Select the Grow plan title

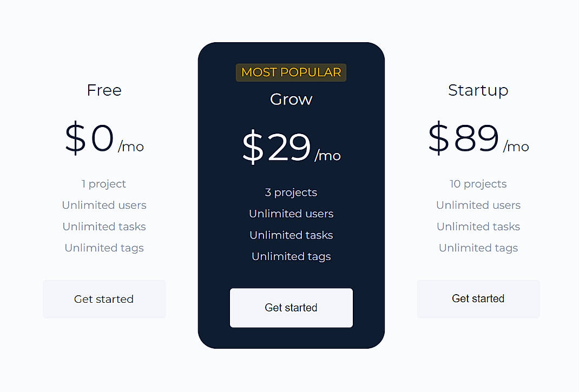point(291,99)
